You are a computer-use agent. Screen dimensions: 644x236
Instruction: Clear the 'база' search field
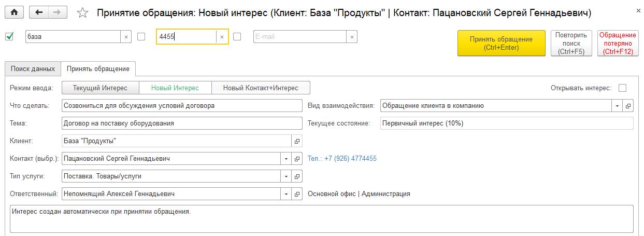[x=126, y=37]
